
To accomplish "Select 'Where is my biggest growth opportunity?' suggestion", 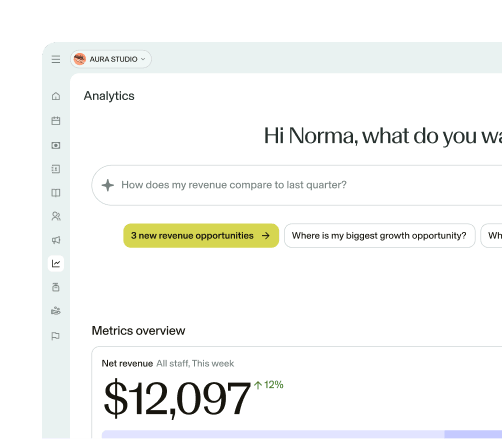I will 379,236.
